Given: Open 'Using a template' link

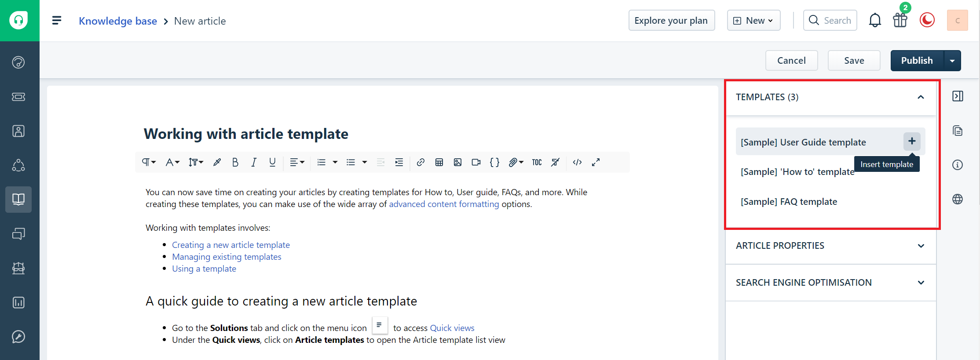Looking at the screenshot, I should click(x=204, y=269).
